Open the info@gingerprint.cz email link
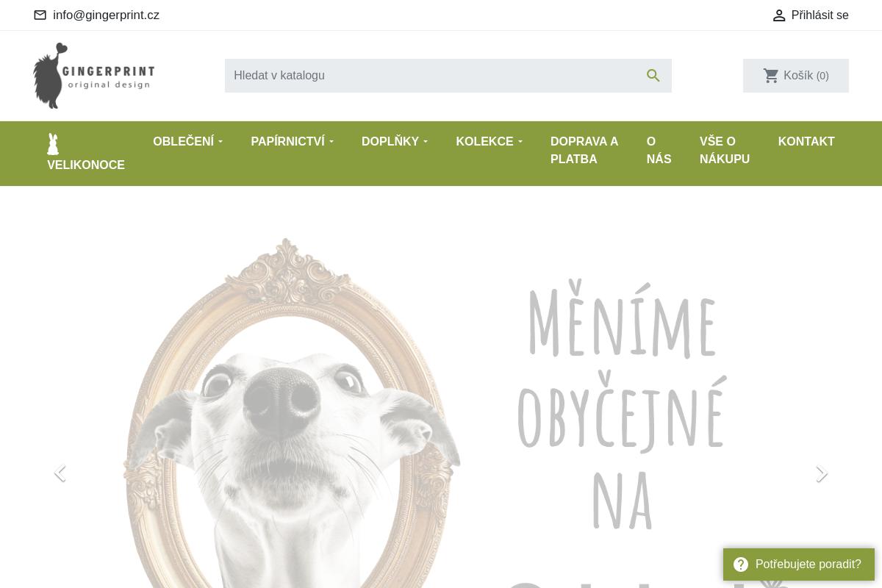This screenshot has width=882, height=588. point(106,15)
